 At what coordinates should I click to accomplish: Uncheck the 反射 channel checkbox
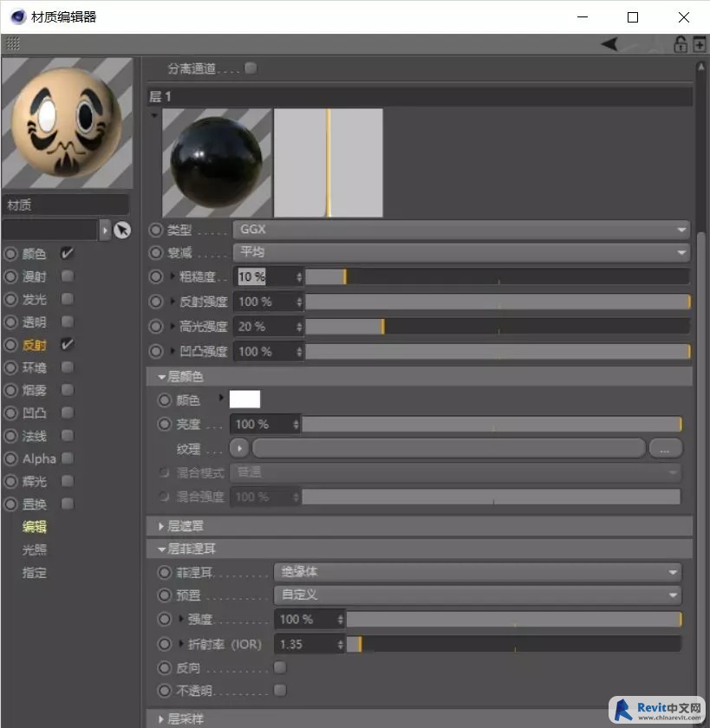tap(68, 345)
